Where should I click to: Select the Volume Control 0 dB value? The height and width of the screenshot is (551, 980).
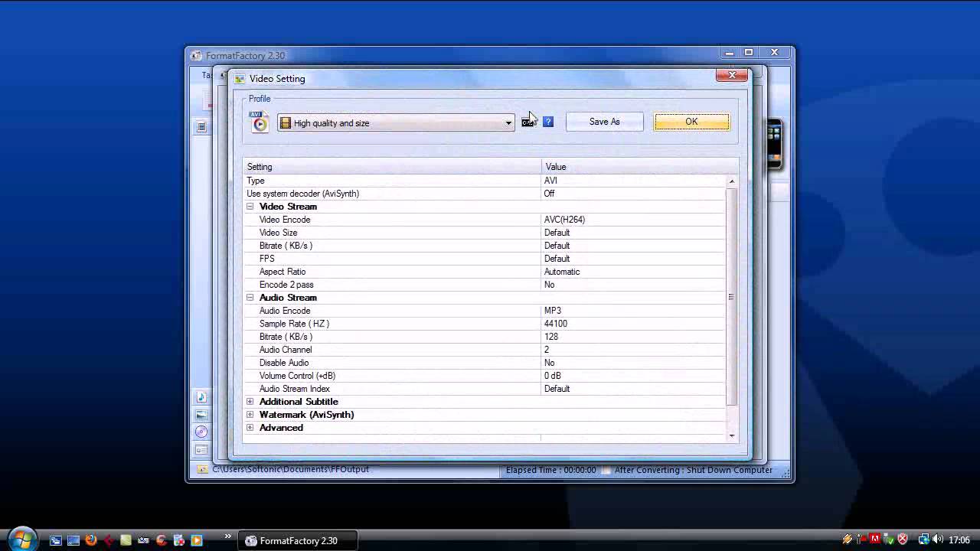[633, 376]
